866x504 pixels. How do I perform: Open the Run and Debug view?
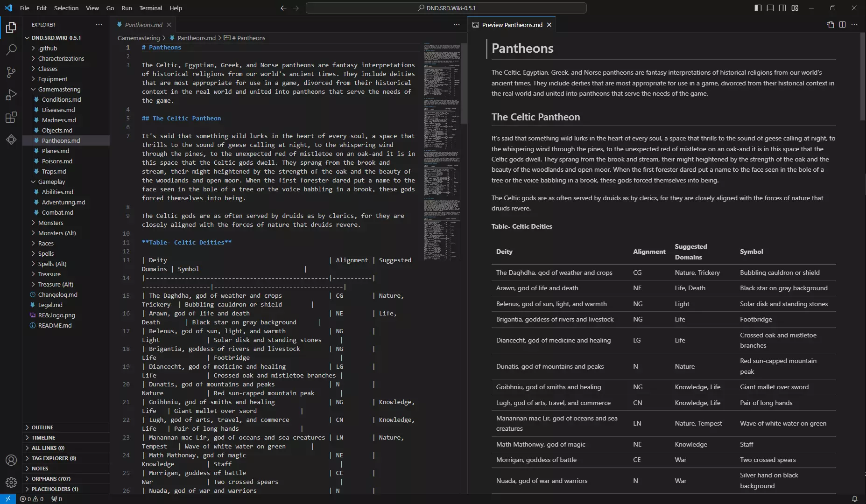tap(11, 95)
